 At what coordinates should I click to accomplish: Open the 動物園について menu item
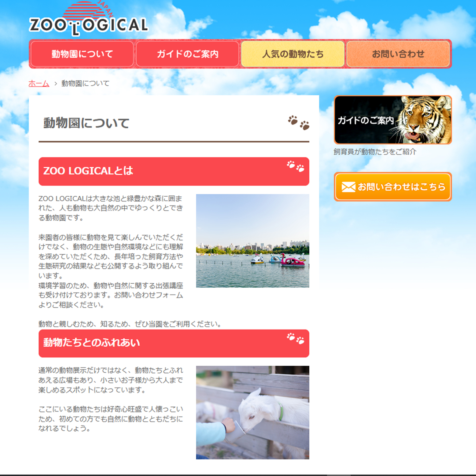coord(82,54)
